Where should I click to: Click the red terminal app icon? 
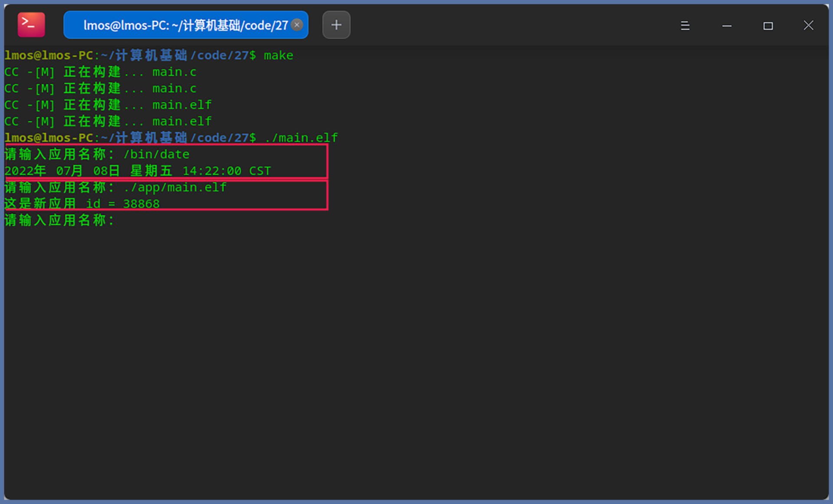pyautogui.click(x=31, y=25)
